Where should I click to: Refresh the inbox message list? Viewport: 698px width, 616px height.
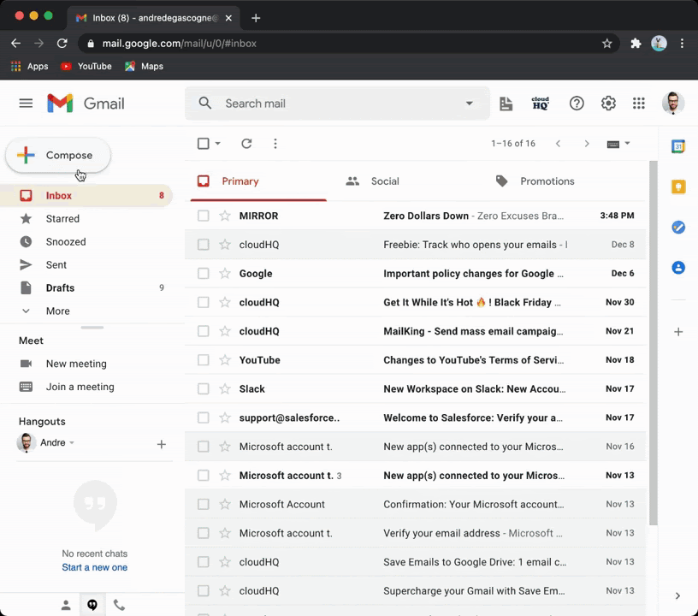click(x=246, y=144)
